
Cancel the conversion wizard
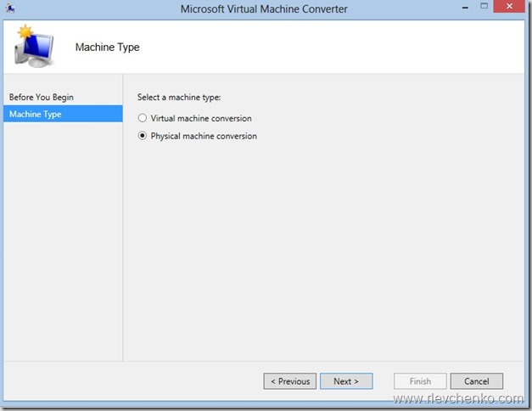476,381
